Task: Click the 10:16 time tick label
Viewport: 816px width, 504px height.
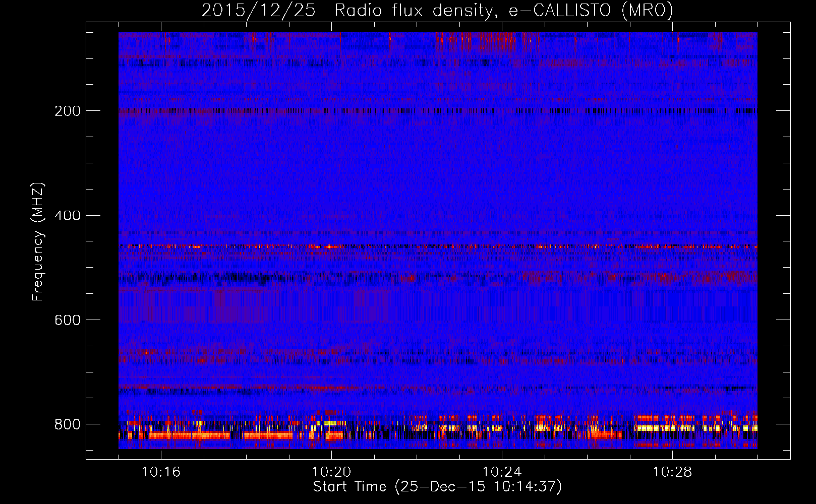Action: point(161,472)
